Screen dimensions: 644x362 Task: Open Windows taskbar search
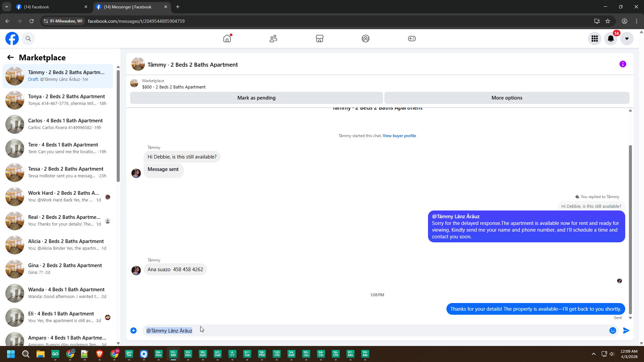coord(26,354)
